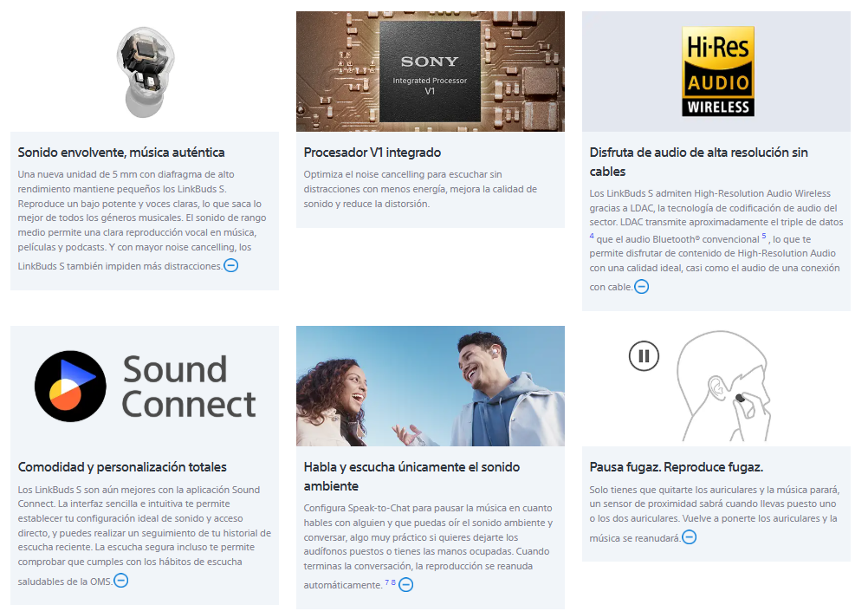
Task: Collapse the Pausa fugaz description text
Action: (690, 536)
